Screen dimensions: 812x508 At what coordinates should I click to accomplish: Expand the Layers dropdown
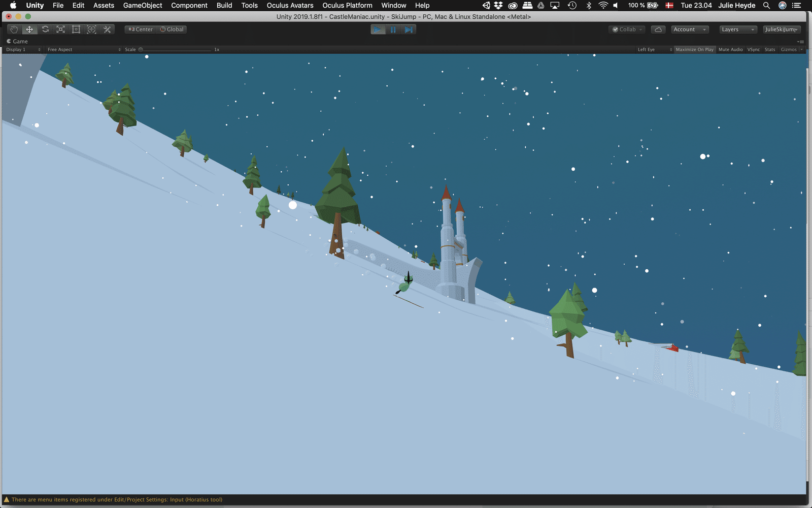[x=738, y=29]
